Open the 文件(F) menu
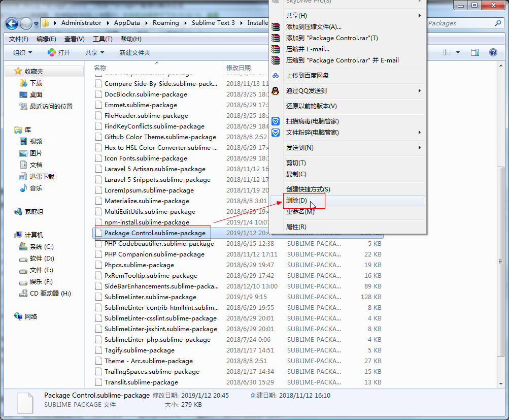Image resolution: width=509 pixels, height=420 pixels. [18, 39]
